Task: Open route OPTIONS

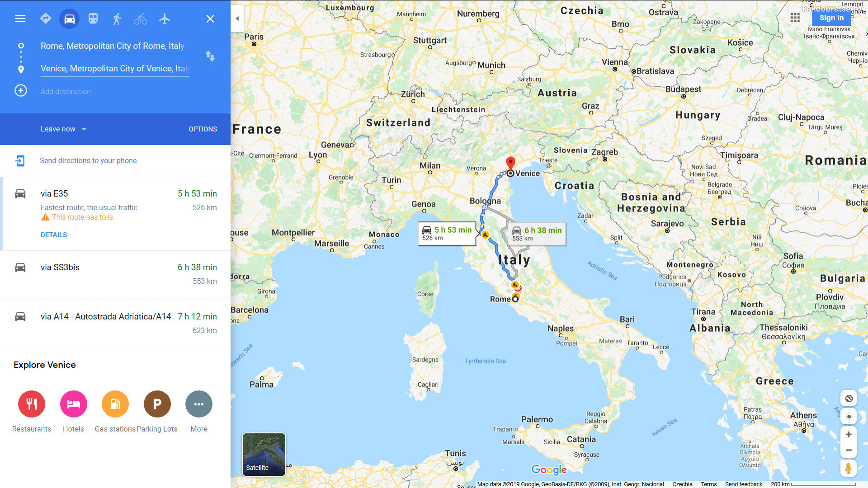Action: point(203,129)
